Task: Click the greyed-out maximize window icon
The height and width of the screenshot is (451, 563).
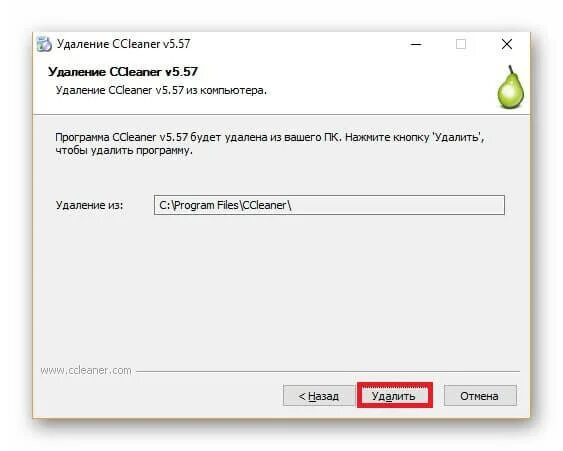Action: click(x=461, y=44)
